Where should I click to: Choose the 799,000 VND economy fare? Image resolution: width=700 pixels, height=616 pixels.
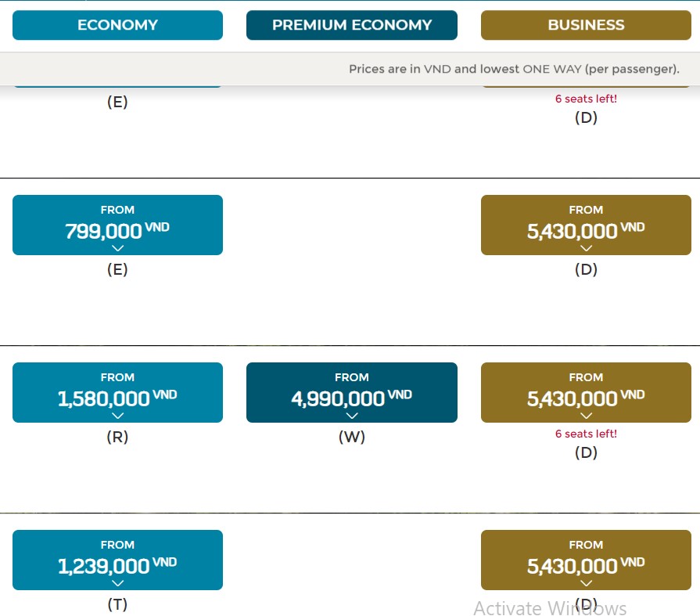117,225
